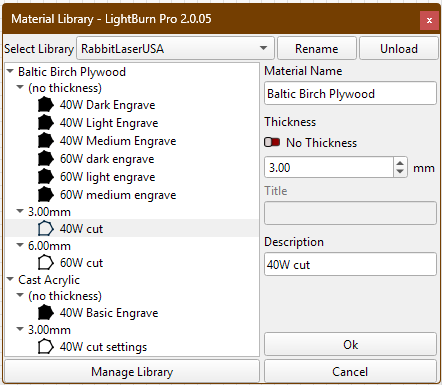Click the filled icon beside 60W dark engrave
Viewport: 442px width, 385px height.
pyautogui.click(x=46, y=159)
